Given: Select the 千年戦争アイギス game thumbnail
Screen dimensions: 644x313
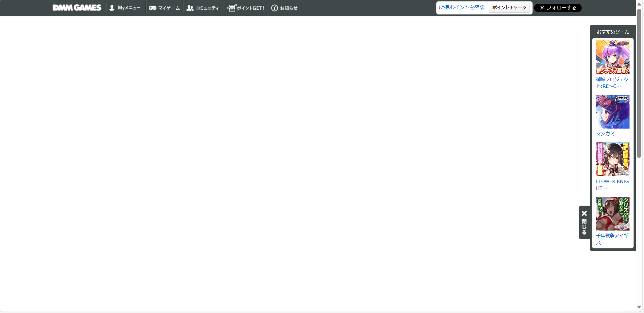Looking at the screenshot, I should pos(613,214).
